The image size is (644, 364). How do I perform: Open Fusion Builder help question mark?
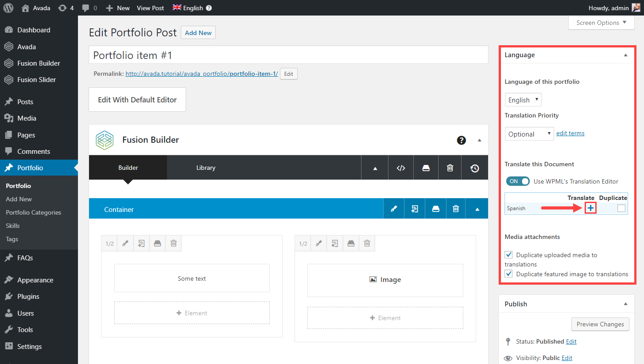462,140
